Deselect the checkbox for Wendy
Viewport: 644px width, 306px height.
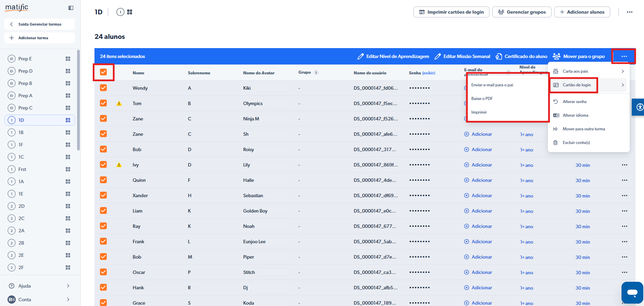[103, 88]
